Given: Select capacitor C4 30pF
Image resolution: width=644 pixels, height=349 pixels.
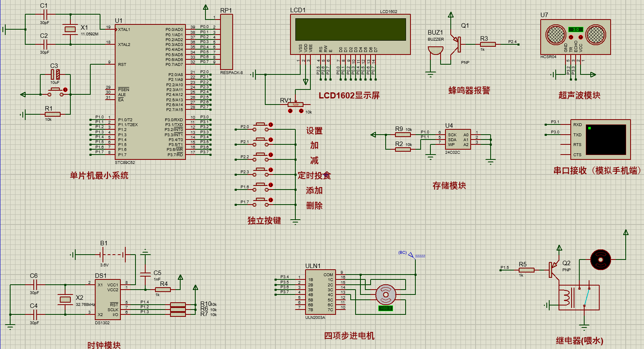Looking at the screenshot, I should (x=35, y=314).
